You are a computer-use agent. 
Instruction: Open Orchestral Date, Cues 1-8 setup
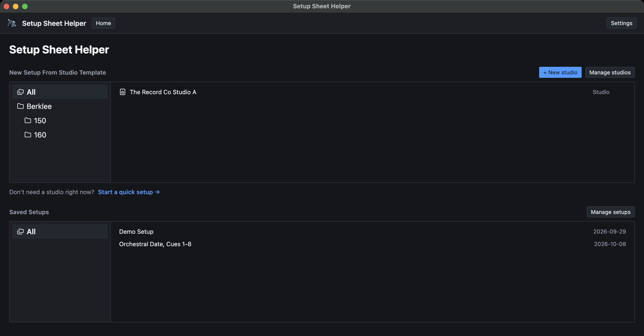click(x=372, y=244)
